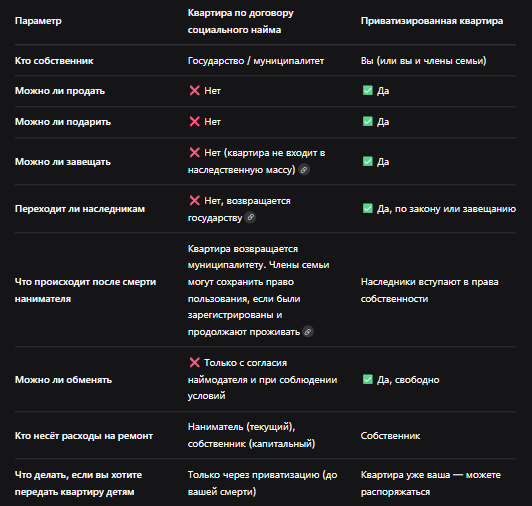Click 'Только через приватизацию' cell text

coord(263,483)
